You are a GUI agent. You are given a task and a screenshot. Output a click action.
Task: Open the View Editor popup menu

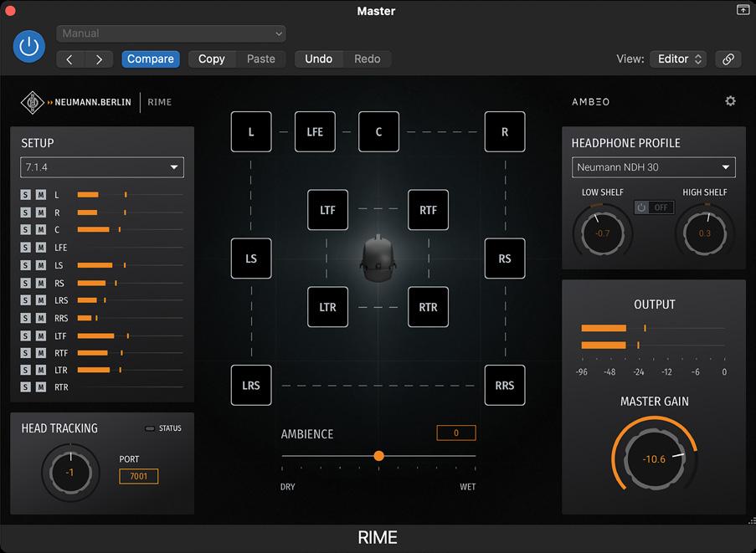678,59
